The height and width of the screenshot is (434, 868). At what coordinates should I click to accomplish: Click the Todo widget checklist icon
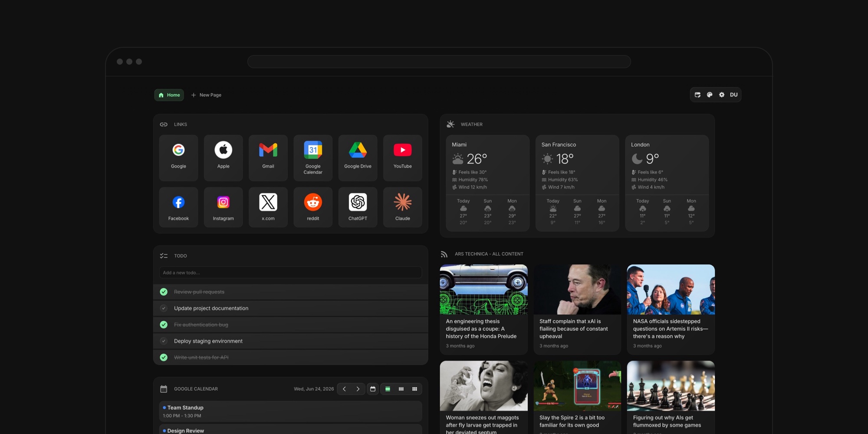coord(164,256)
